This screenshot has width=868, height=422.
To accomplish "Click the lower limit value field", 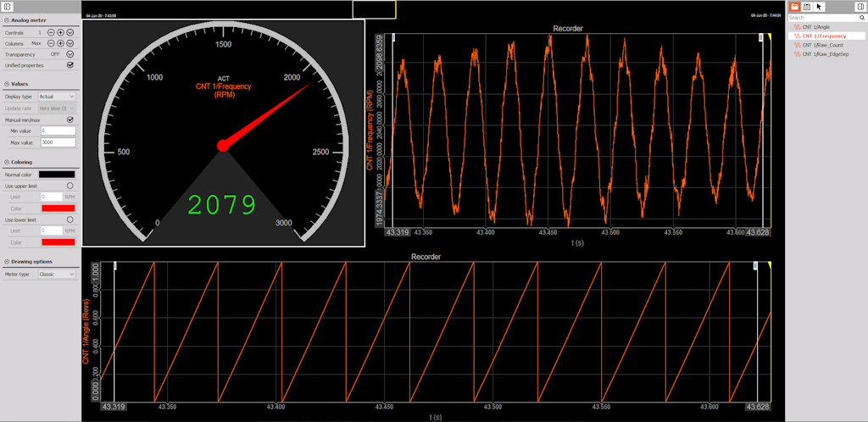I will coord(51,230).
